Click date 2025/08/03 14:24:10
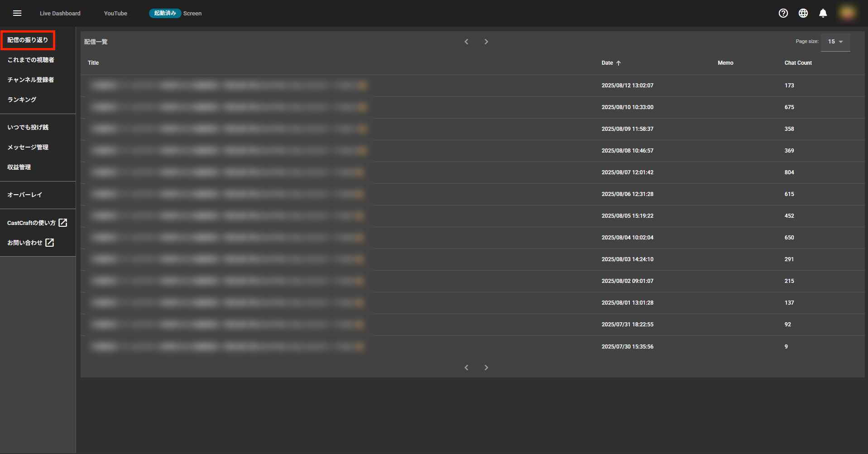868x454 pixels. pos(627,259)
